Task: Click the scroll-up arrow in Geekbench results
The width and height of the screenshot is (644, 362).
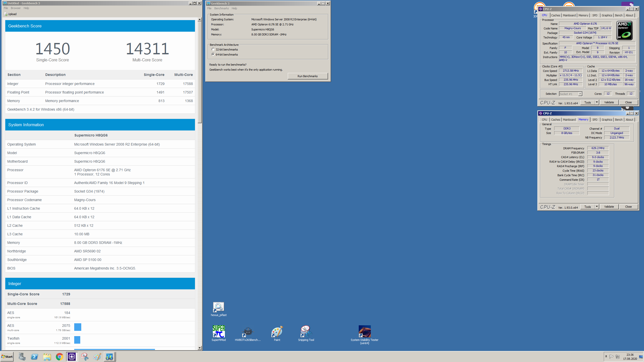Action: (199, 19)
